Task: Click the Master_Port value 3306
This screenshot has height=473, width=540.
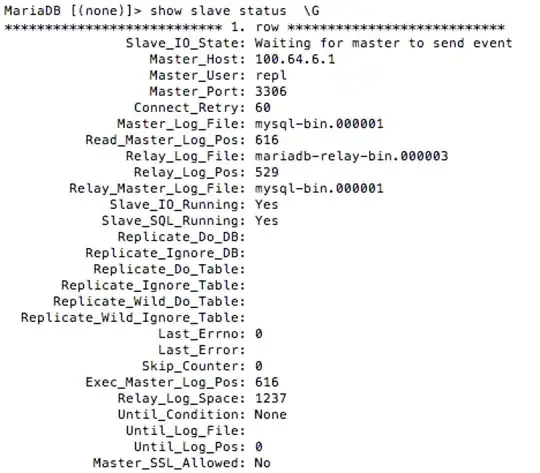Action: [271, 91]
